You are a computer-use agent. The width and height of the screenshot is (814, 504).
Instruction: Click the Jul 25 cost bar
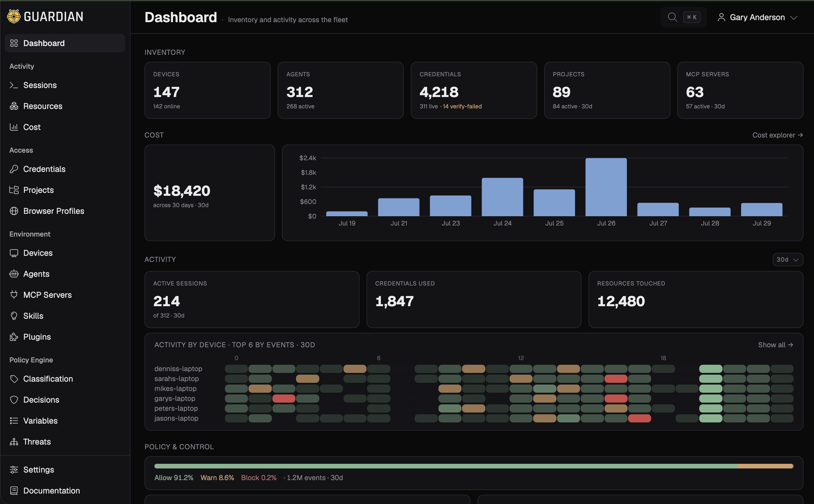pos(554,203)
